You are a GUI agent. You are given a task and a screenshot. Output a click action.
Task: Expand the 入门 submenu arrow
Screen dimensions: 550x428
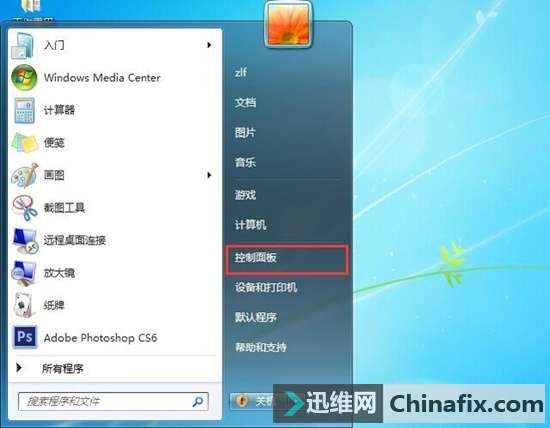(209, 45)
